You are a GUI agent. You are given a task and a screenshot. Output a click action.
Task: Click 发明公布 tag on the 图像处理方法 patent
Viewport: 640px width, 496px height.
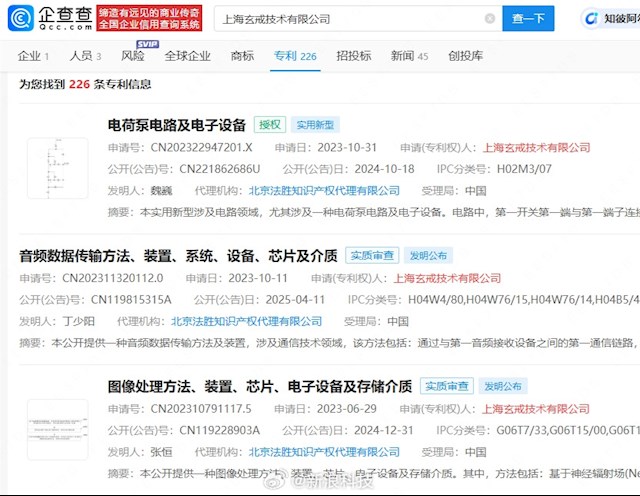point(503,386)
